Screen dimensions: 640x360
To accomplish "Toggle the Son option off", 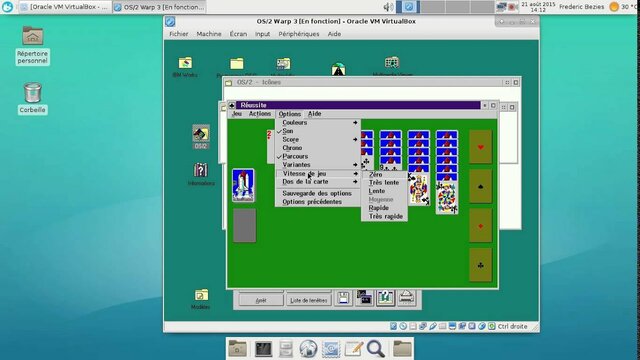I will pos(318,131).
